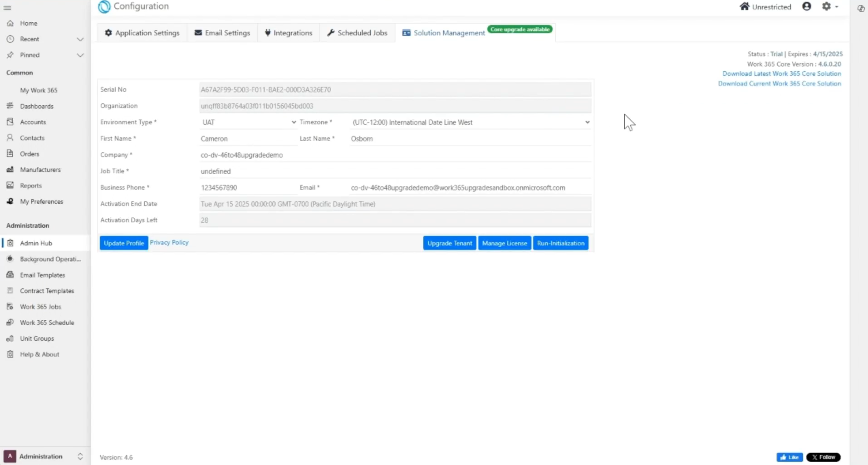Click Download Latest Work 365 Core Solution
The width and height of the screenshot is (868, 465).
tap(782, 74)
